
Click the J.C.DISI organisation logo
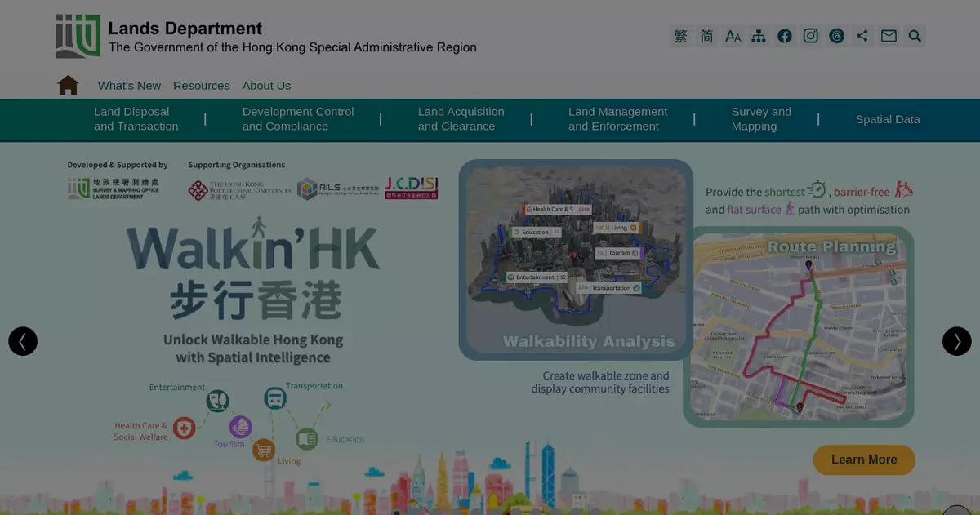tap(412, 188)
